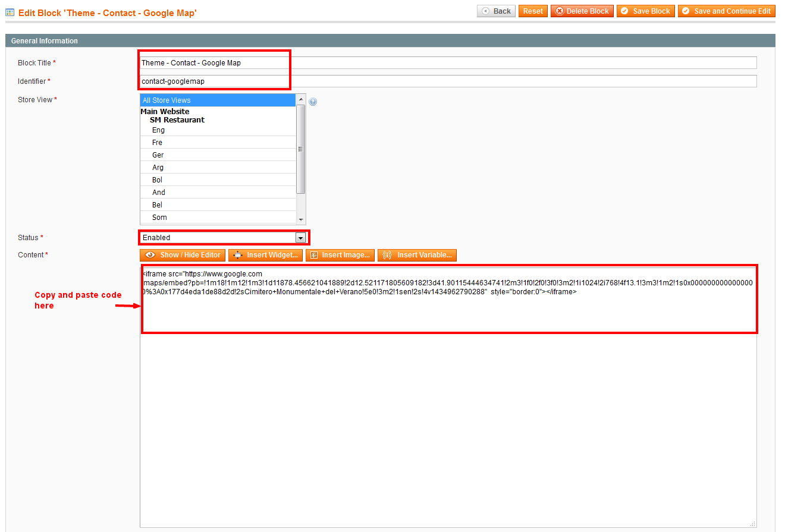Select the Som store view
Viewport: 785px width, 532px height.
pos(218,218)
